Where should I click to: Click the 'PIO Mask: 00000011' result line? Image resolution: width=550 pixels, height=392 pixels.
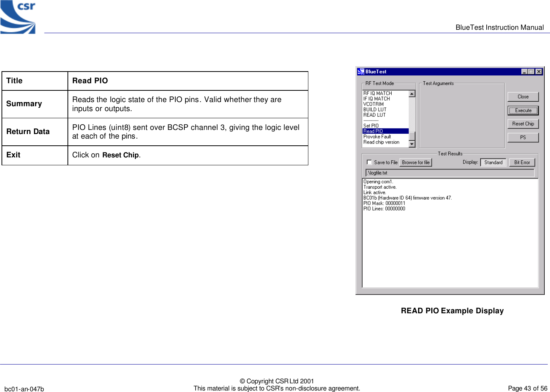[x=384, y=203]
